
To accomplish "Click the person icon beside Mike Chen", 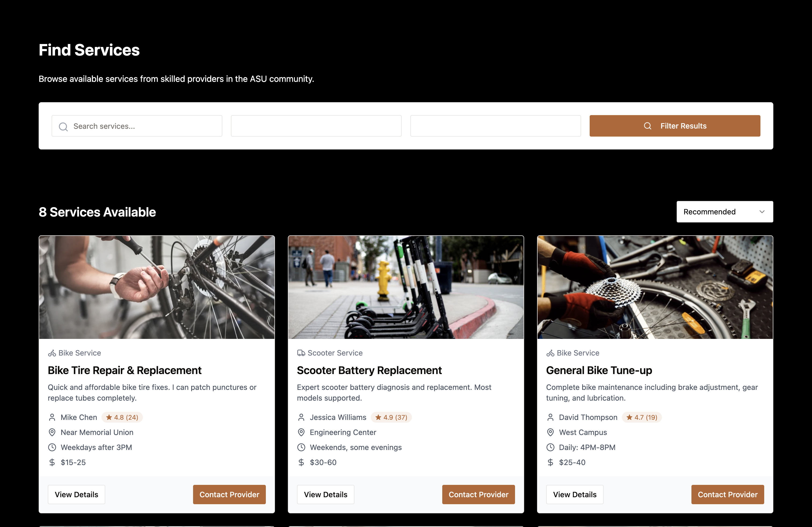I will [52, 417].
